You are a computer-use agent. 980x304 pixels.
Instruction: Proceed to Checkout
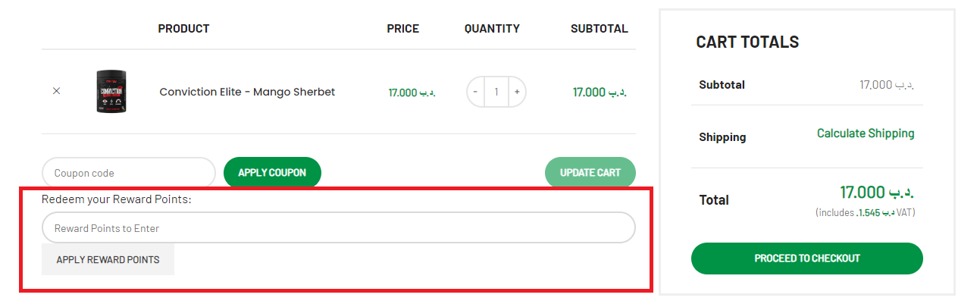coord(806,259)
